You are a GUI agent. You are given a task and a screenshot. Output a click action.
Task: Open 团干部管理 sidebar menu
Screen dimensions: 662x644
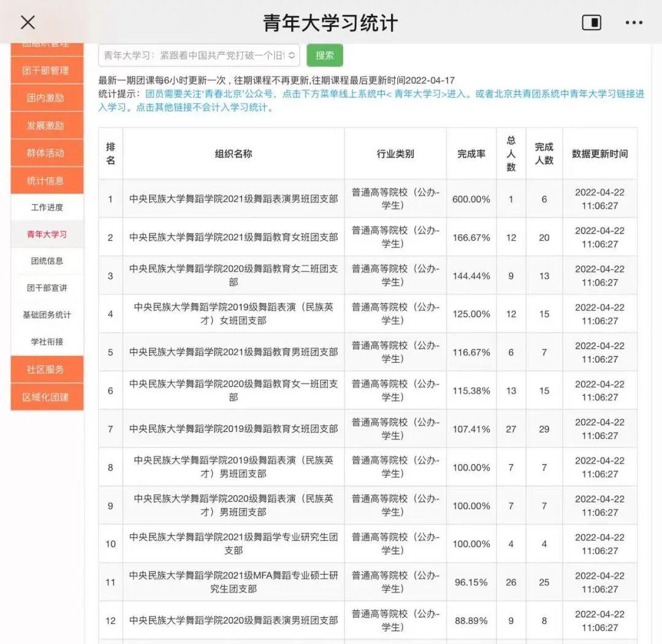coord(47,70)
